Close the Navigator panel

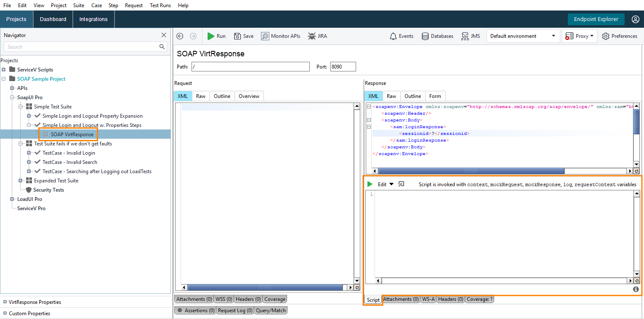pyautogui.click(x=164, y=35)
